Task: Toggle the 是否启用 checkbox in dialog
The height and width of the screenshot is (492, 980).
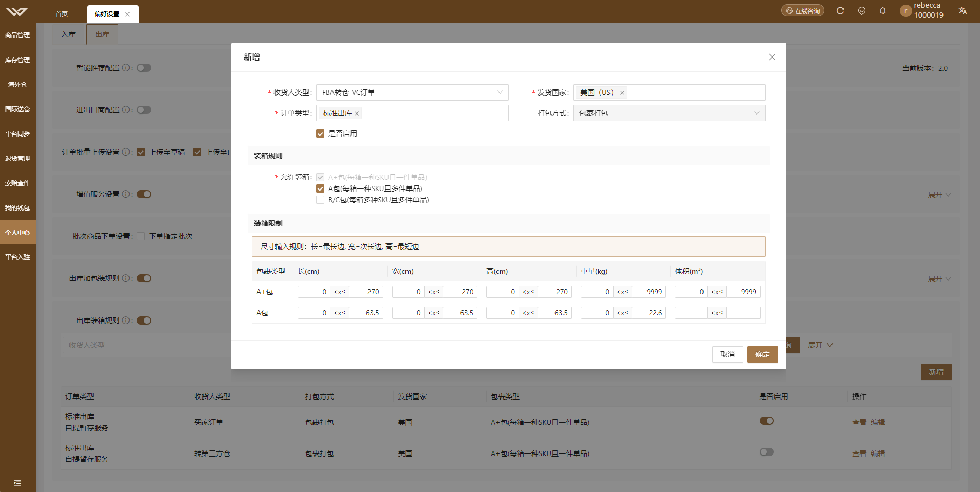Action: coord(320,134)
